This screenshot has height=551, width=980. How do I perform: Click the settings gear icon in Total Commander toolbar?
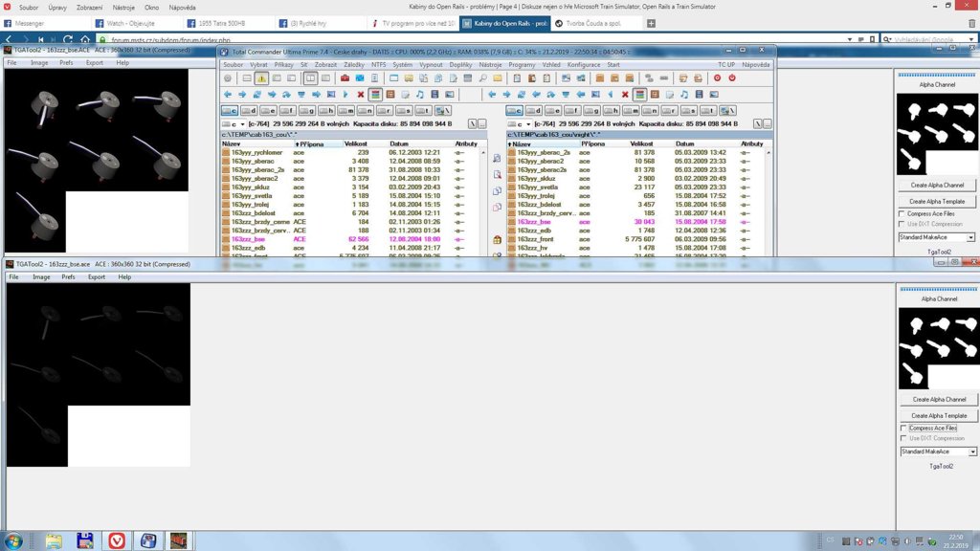point(227,77)
